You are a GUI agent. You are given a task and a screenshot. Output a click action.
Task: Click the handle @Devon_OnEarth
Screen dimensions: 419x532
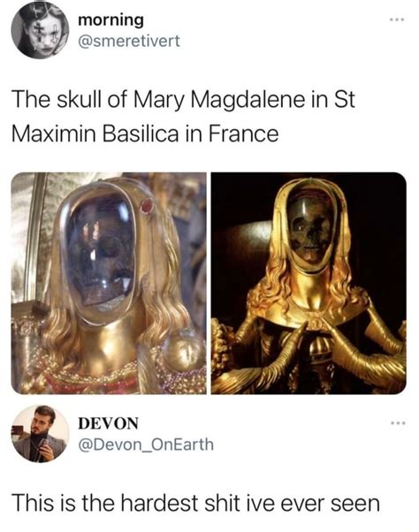coord(146,445)
